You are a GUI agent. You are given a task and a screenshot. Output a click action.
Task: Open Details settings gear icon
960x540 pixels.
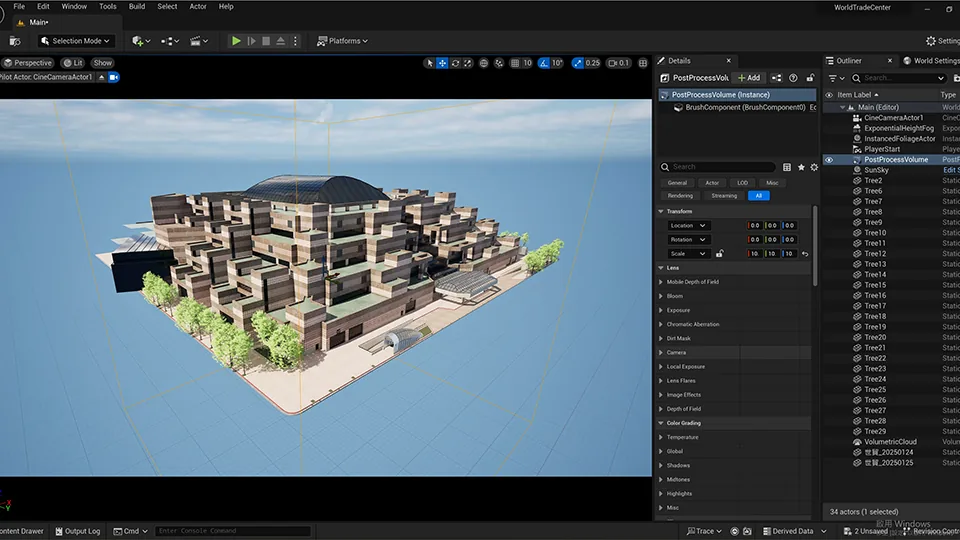tap(814, 167)
